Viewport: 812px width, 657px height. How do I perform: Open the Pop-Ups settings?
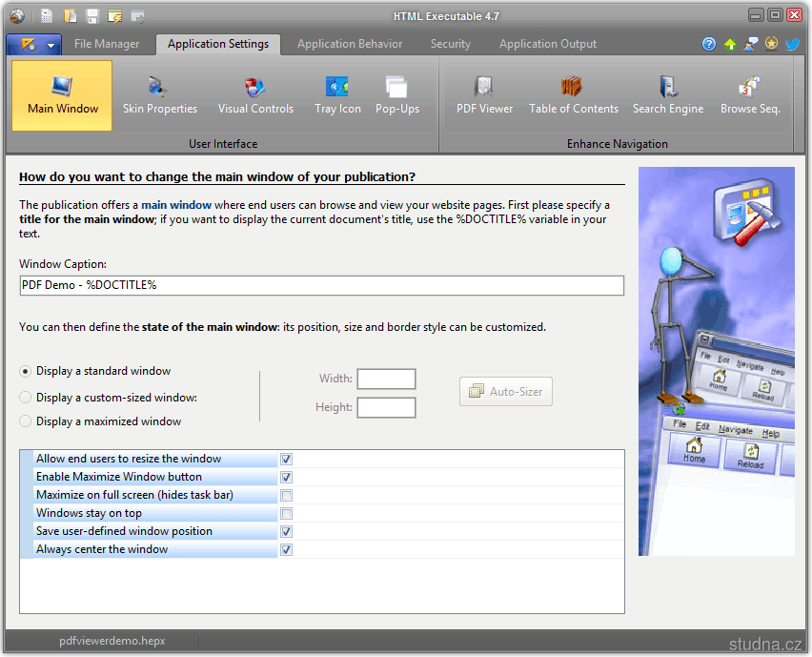397,95
